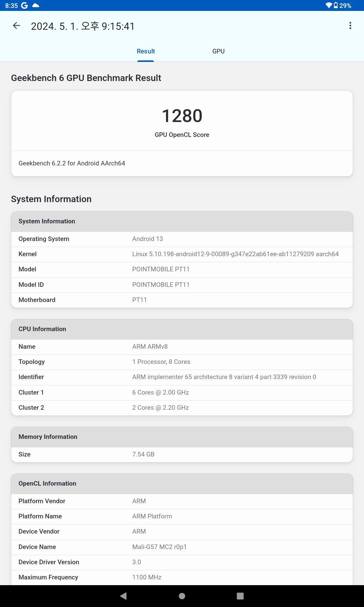Image resolution: width=364 pixels, height=607 pixels.
Task: Tap the Android home circle button
Action: point(182,596)
